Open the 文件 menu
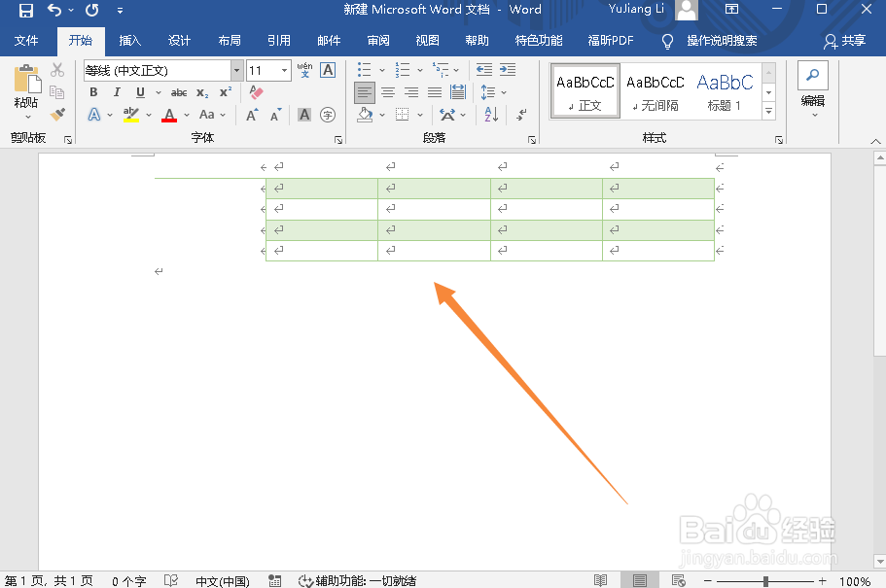 (26, 41)
